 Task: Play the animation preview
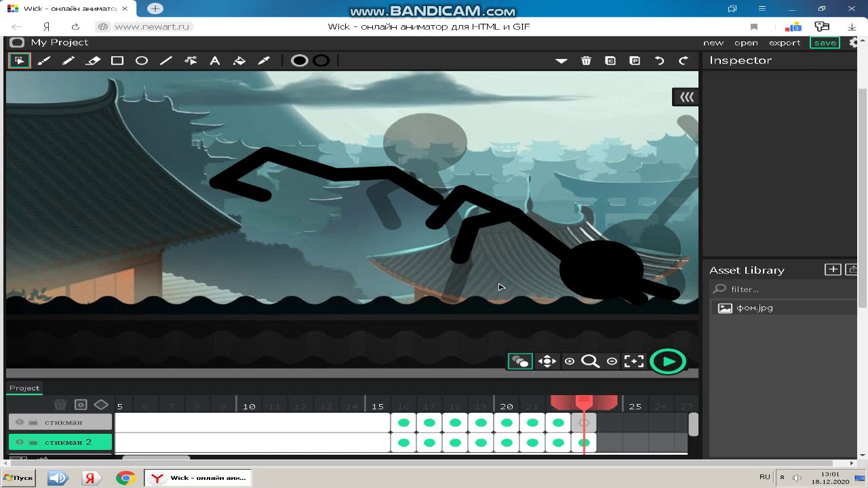coord(668,361)
